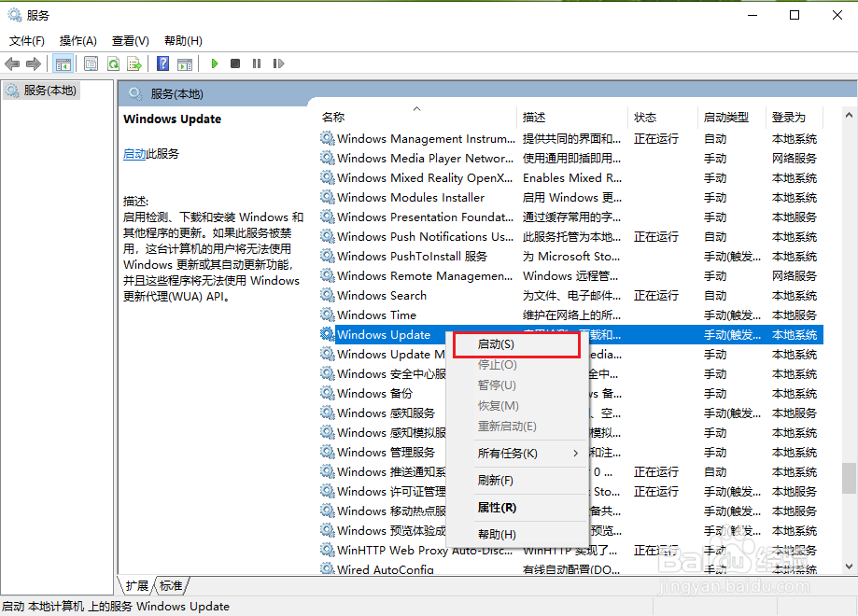This screenshot has width=858, height=616.
Task: Click the Stop Service square icon
Action: pyautogui.click(x=235, y=64)
